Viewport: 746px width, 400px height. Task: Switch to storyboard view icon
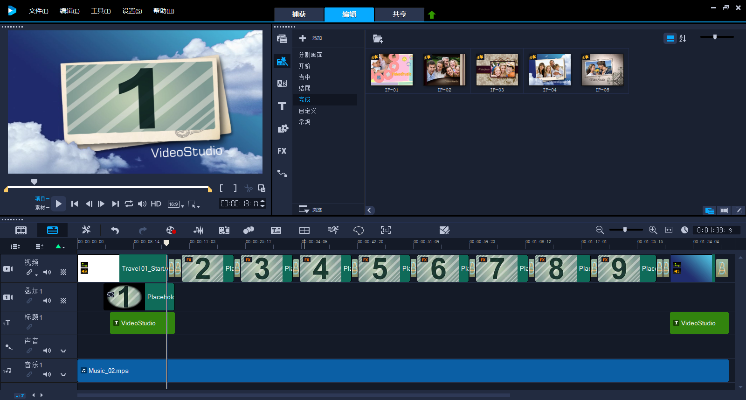pyautogui.click(x=21, y=230)
